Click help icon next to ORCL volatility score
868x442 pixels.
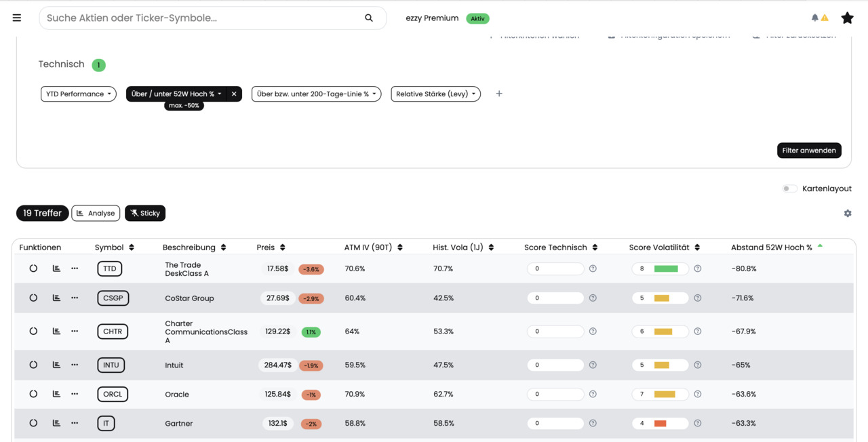click(x=698, y=394)
